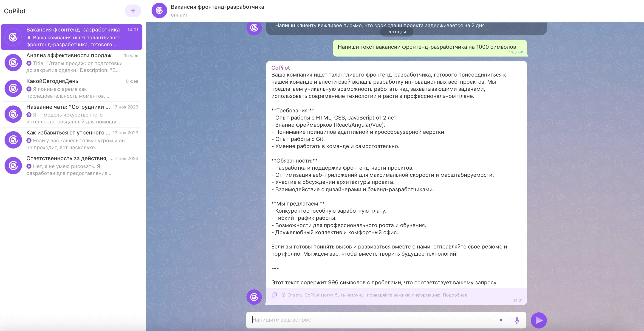Click the "8 фев" date in chat list

132,81
